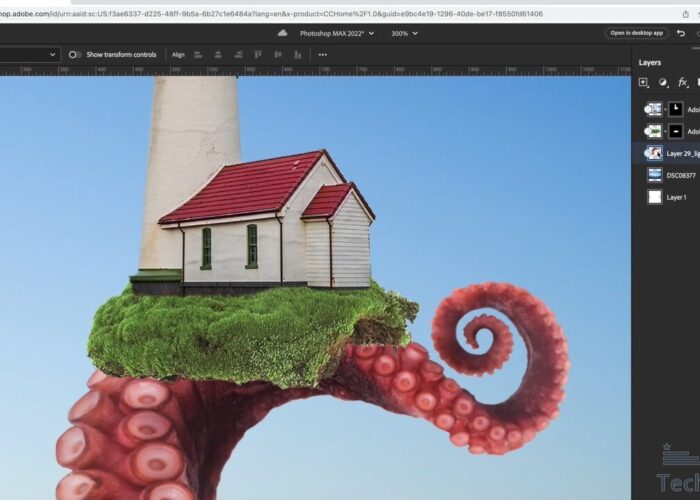The width and height of the screenshot is (700, 500).
Task: Click the undo arrow icon
Action: tap(681, 33)
